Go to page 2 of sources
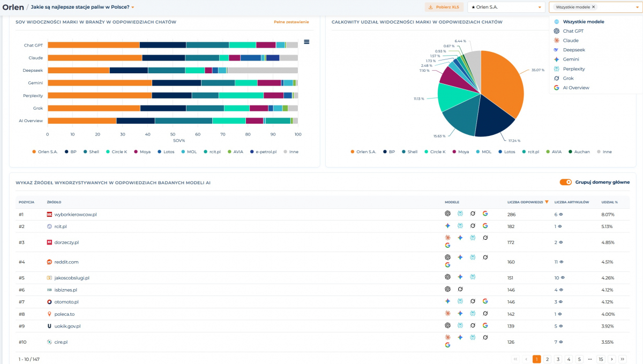Screen dimensions: 643x364 pyautogui.click(x=547, y=359)
